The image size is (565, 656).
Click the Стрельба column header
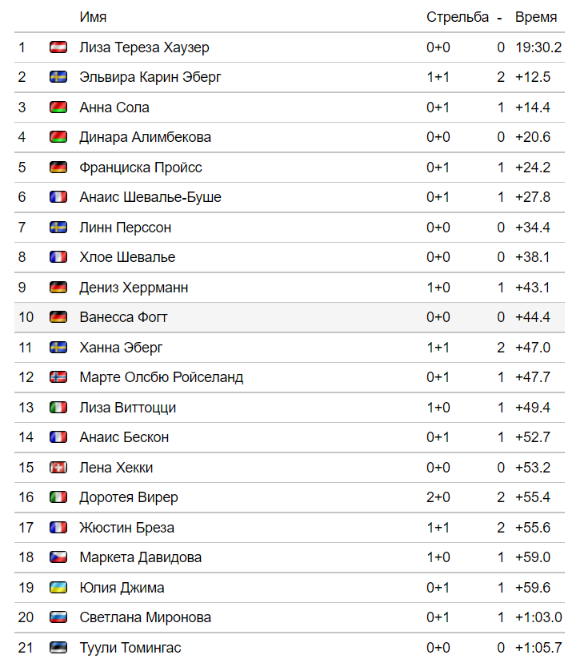pos(457,17)
